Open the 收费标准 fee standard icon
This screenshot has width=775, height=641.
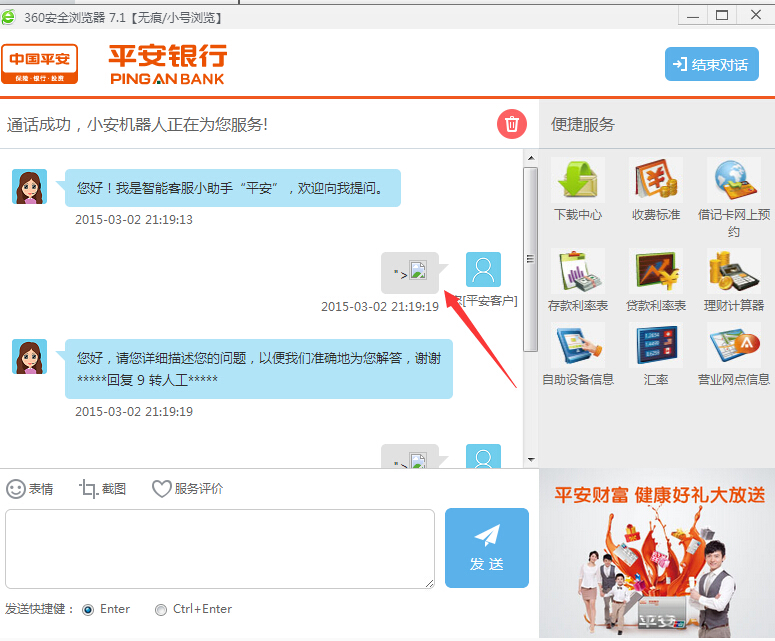(x=656, y=180)
